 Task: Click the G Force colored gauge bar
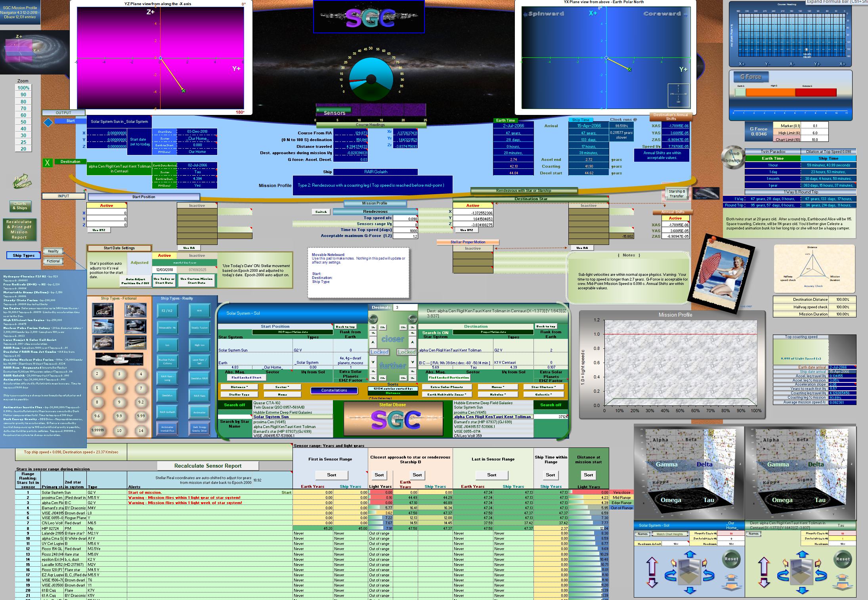point(786,92)
